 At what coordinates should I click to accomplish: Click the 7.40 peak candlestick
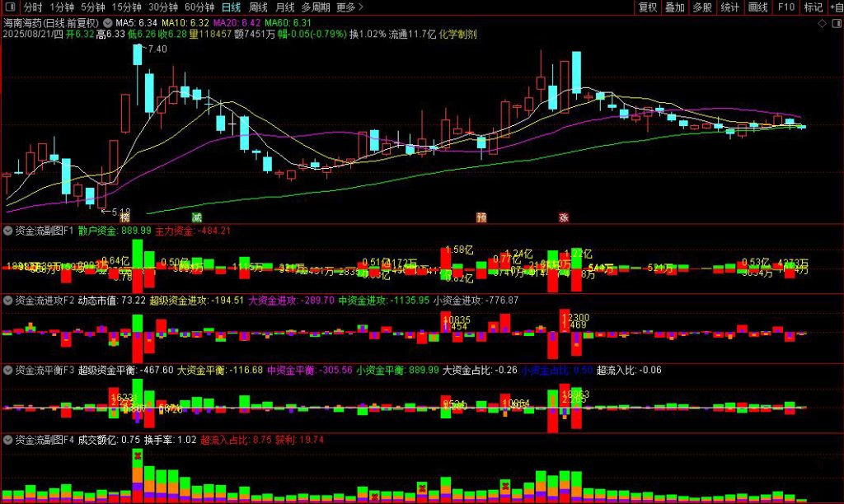[x=137, y=55]
